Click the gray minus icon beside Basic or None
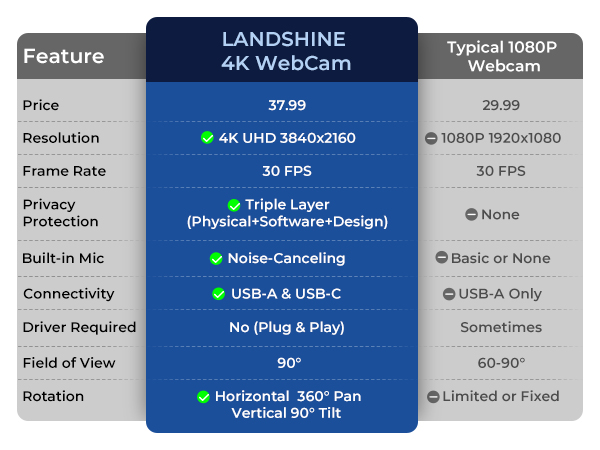Screen dimensions: 600x450 pos(441,258)
